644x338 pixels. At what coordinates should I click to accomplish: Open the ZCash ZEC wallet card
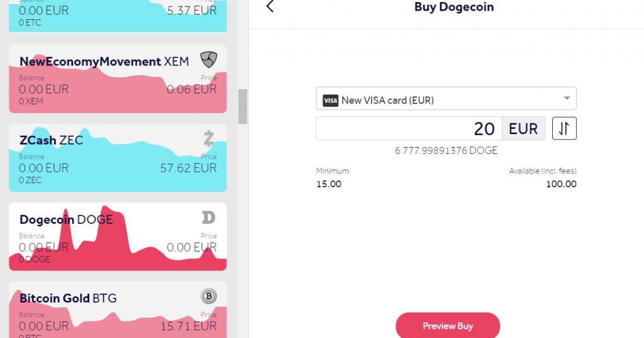118,158
